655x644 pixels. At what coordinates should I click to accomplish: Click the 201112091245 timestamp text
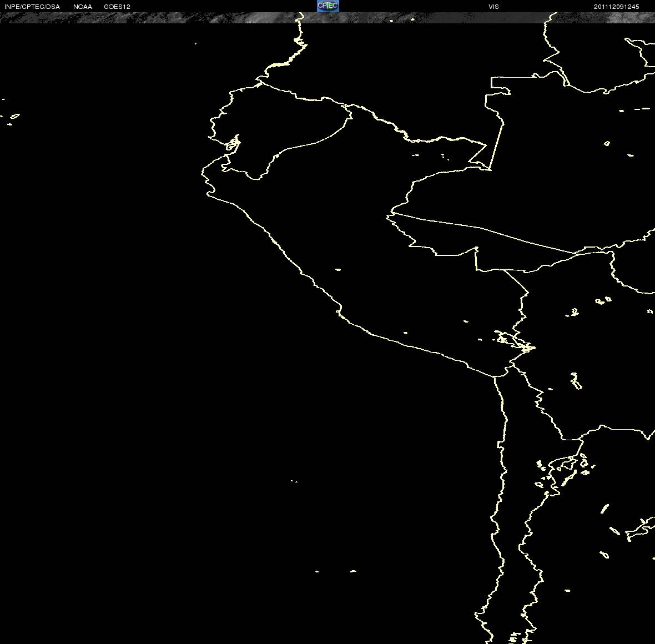pos(617,7)
